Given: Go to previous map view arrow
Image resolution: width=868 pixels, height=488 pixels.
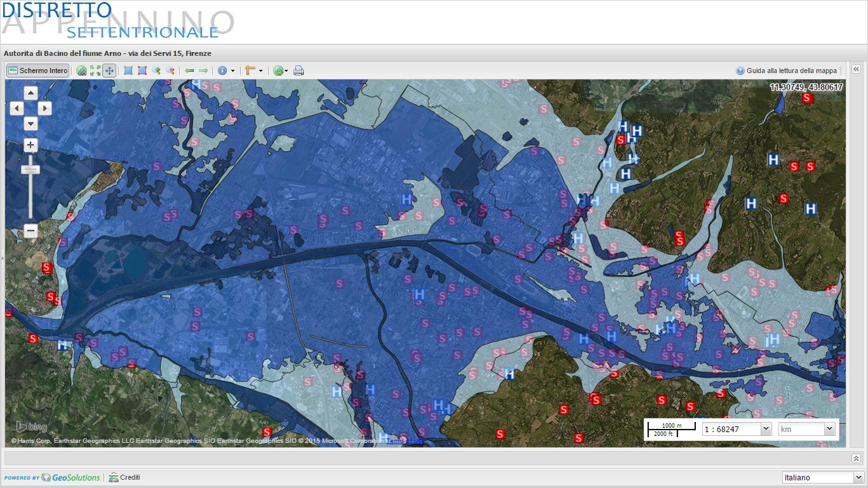Looking at the screenshot, I should [x=189, y=70].
